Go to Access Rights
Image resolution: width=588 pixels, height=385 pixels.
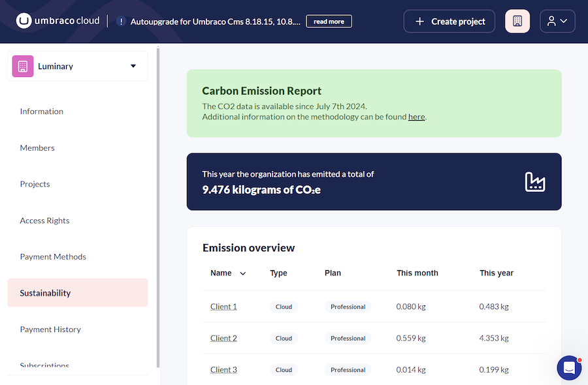(44, 220)
